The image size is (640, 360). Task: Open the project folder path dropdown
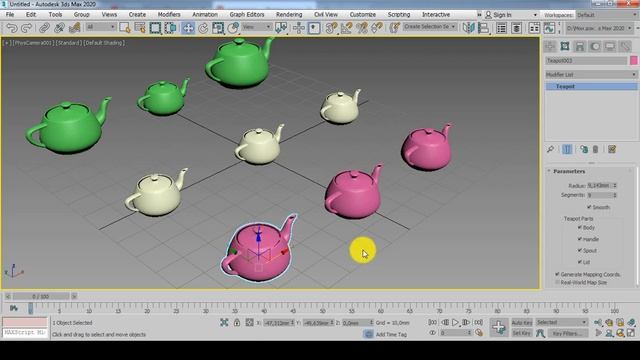click(599, 28)
